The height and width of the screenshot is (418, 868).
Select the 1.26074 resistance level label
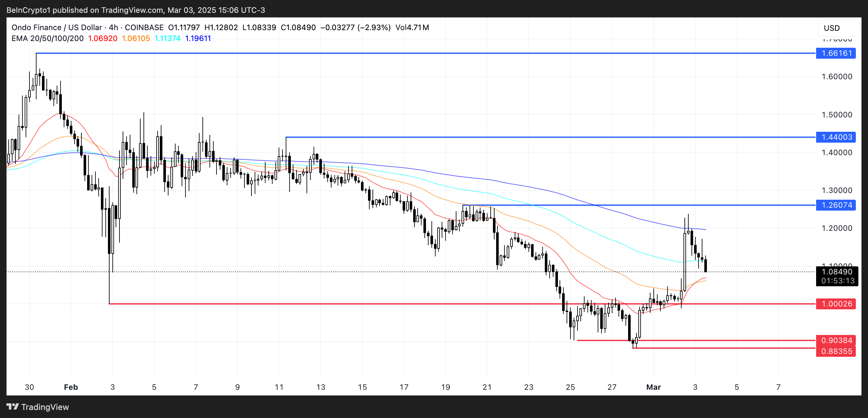pos(836,205)
